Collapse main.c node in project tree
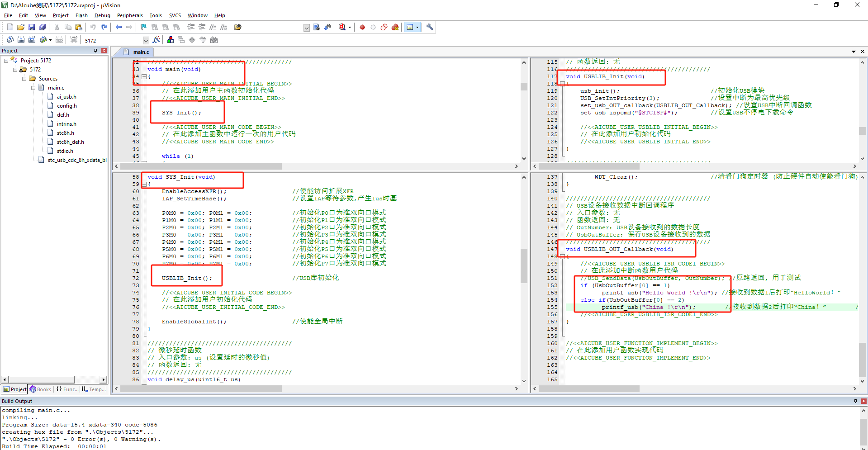Image resolution: width=868 pixels, height=450 pixels. coord(33,88)
